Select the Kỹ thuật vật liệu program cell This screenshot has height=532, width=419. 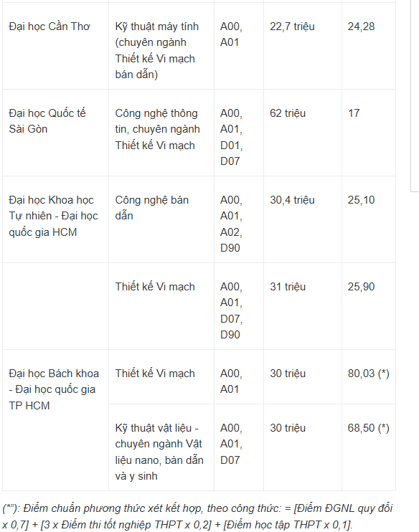[x=161, y=447]
